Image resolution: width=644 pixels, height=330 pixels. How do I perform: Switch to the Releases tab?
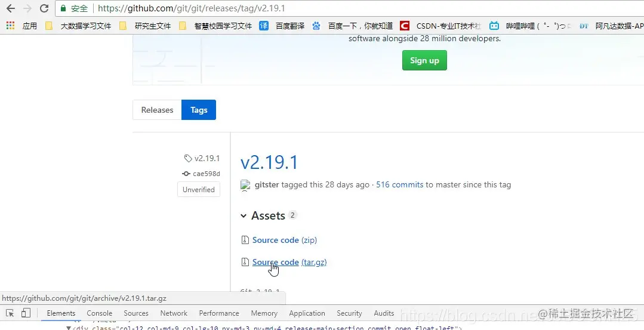(x=157, y=110)
